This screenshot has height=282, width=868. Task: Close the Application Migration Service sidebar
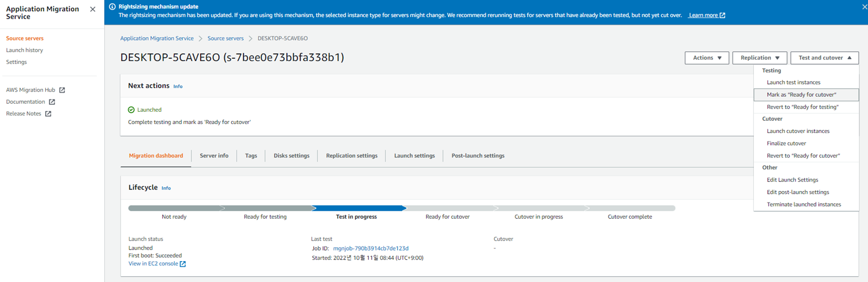pos(93,9)
